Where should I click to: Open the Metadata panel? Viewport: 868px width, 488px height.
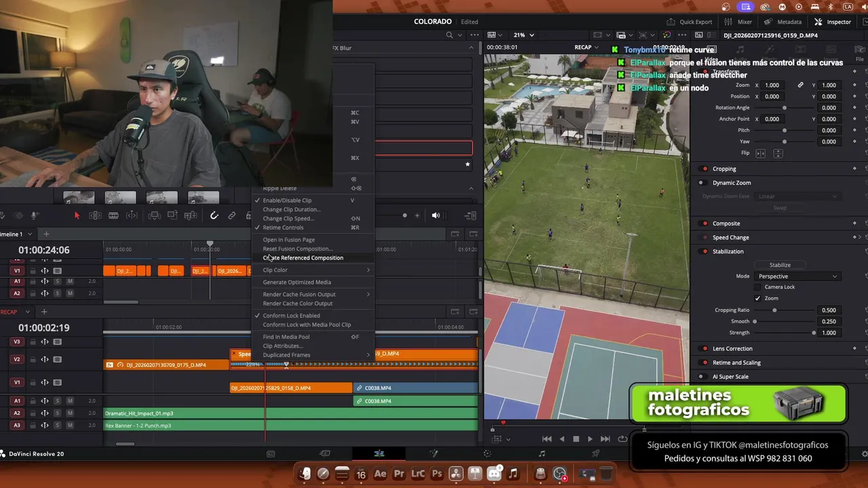point(783,22)
